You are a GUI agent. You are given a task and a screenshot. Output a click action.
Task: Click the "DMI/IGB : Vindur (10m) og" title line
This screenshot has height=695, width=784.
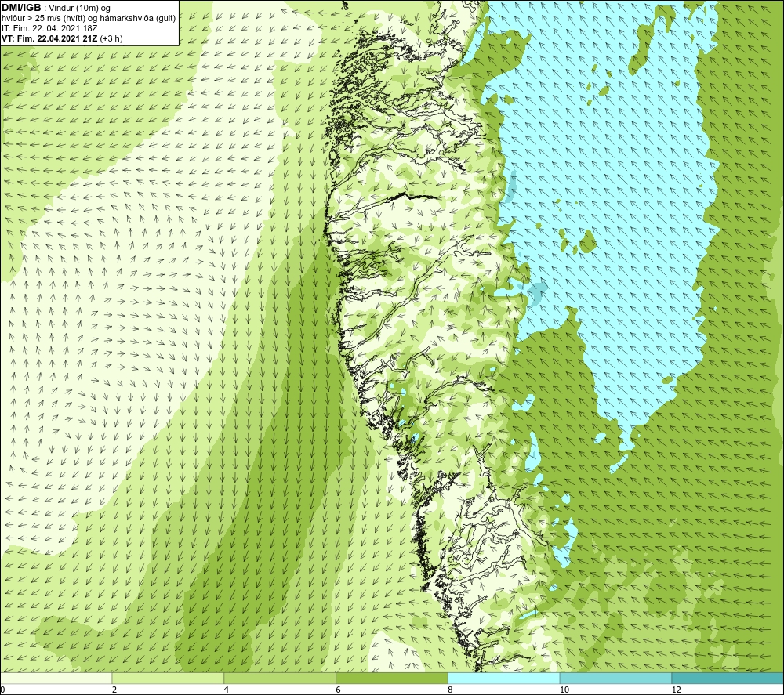[56, 8]
